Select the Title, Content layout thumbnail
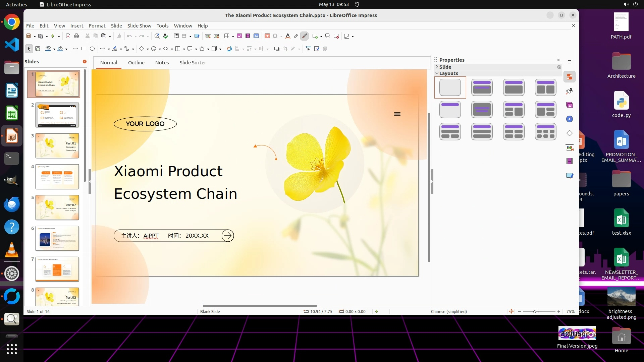 point(514,87)
